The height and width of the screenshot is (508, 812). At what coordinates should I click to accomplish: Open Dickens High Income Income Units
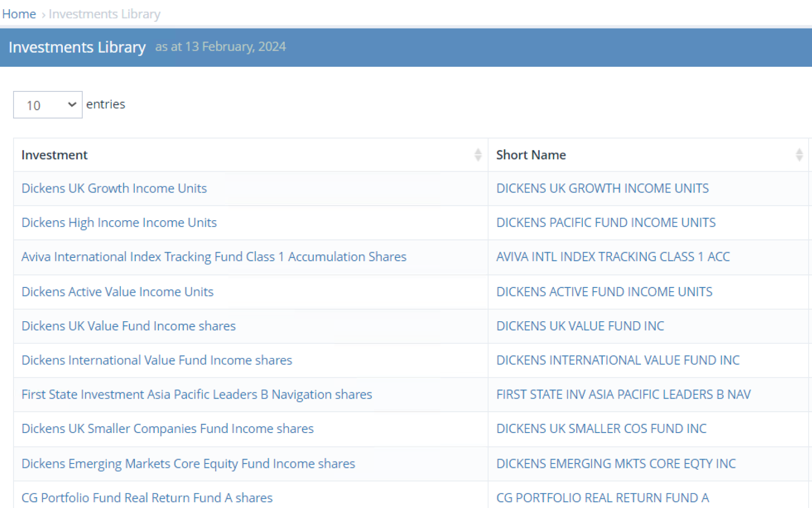[x=119, y=223]
